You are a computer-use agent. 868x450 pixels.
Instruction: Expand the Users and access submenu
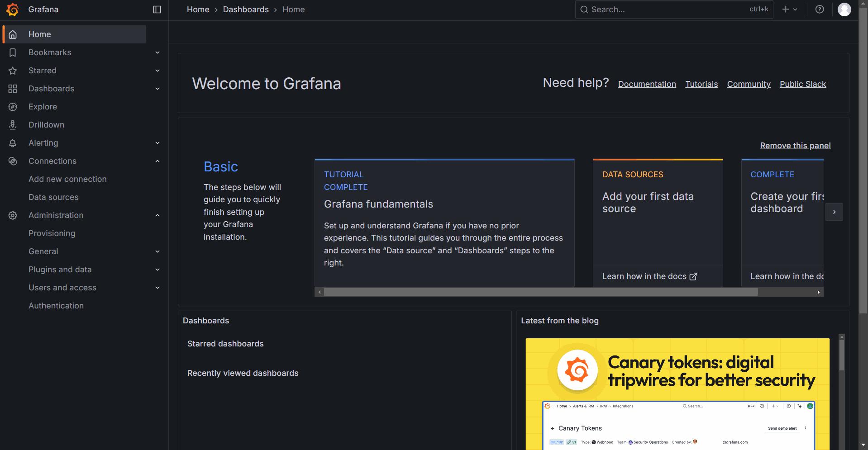pyautogui.click(x=157, y=288)
